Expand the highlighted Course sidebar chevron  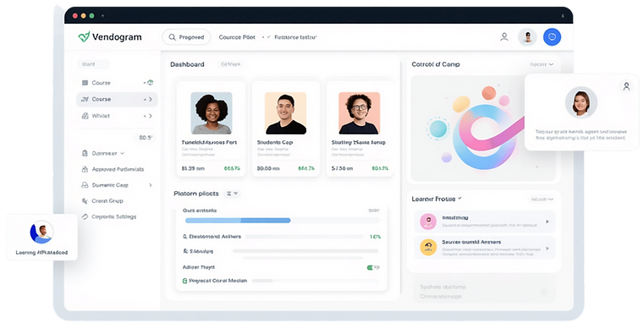151,100
